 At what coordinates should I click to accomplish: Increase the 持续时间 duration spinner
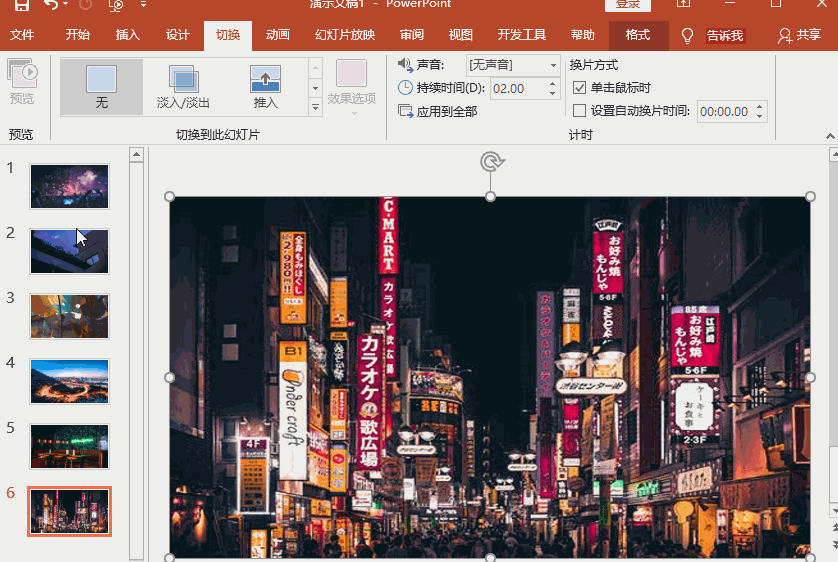point(553,84)
